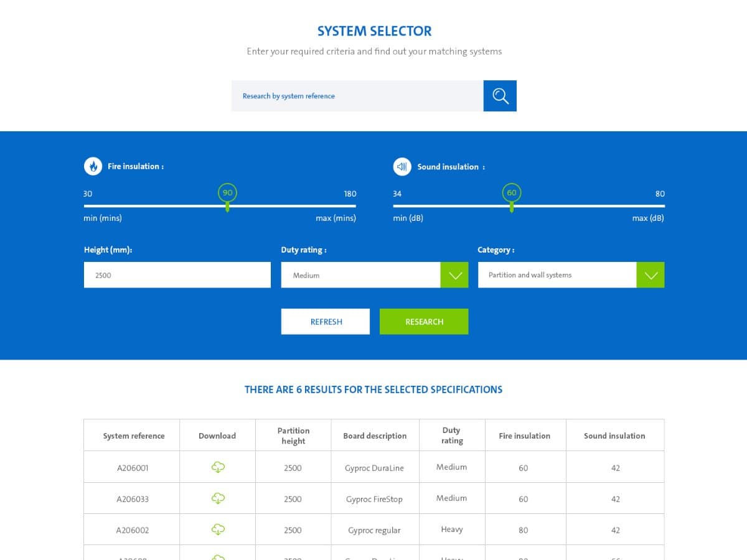This screenshot has height=560, width=747.
Task: Click the 6 results summary heading
Action: 374,390
